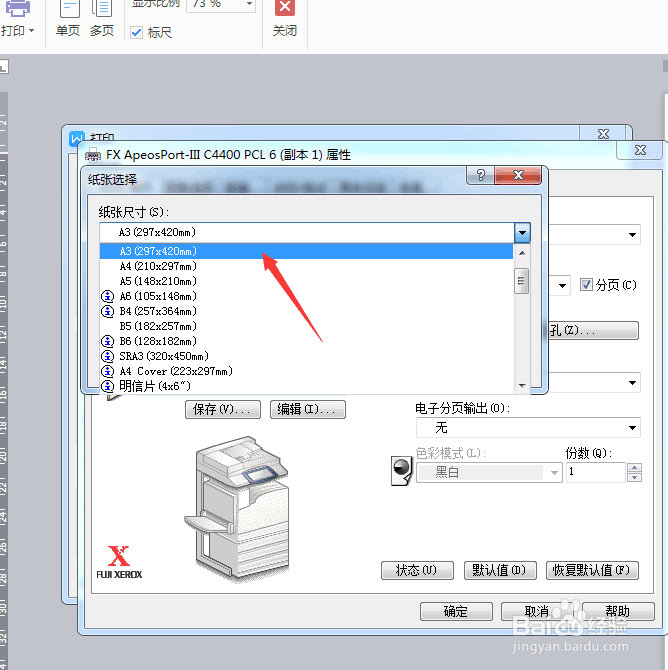Click the help question mark in 纸张选择
This screenshot has width=668, height=670.
(480, 175)
